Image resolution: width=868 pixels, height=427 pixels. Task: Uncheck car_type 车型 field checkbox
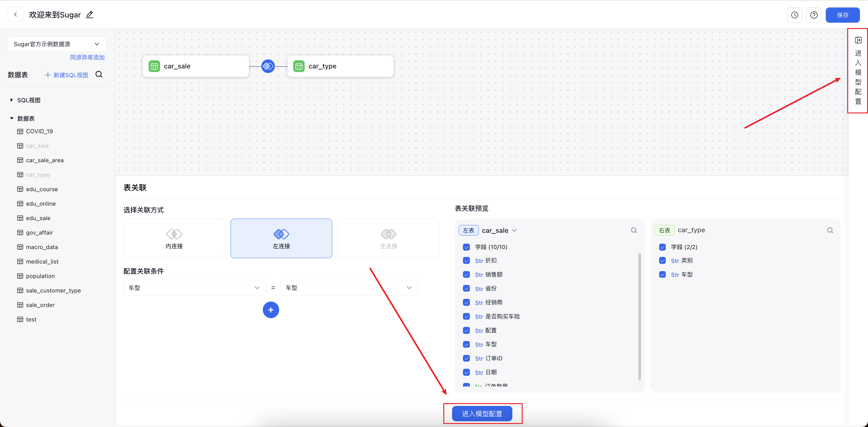coord(662,275)
